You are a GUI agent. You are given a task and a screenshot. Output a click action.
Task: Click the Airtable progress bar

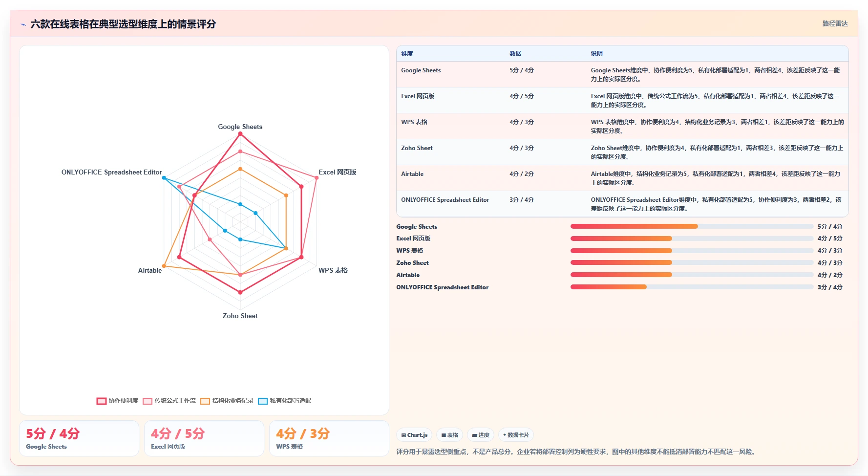(692, 275)
